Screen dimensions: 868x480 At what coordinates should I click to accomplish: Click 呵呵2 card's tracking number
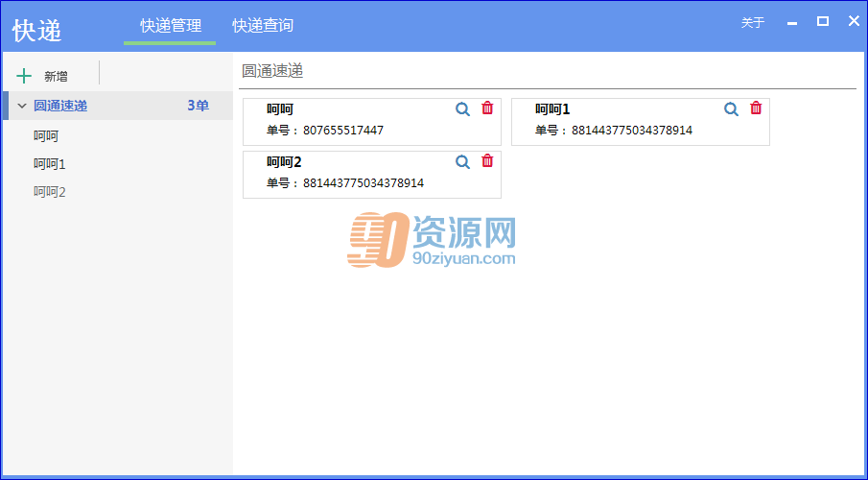coord(364,183)
